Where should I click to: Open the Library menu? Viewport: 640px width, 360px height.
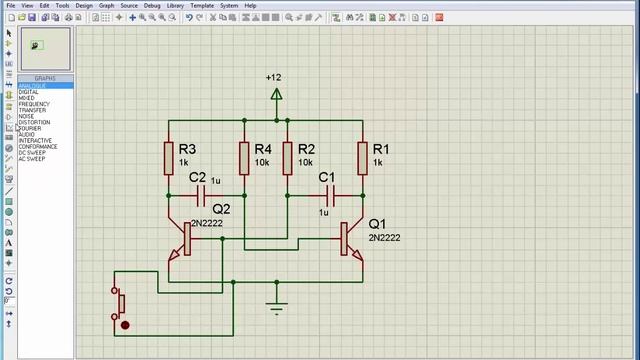click(x=175, y=6)
